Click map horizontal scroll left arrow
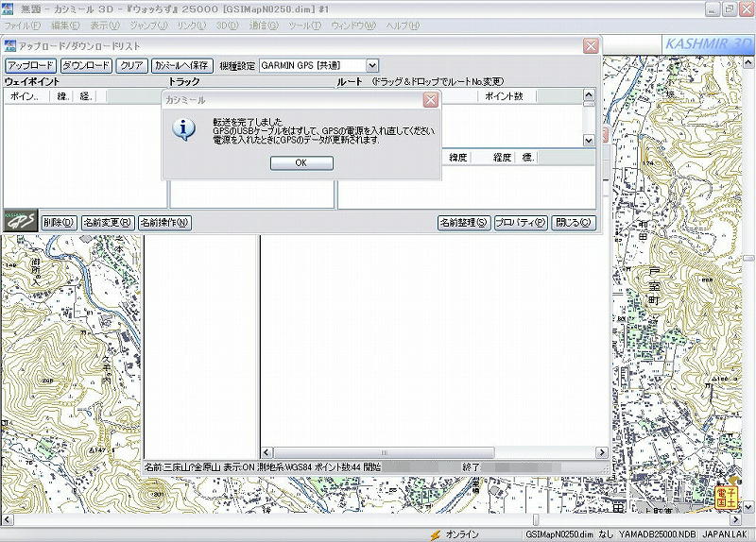The image size is (756, 542). 7,519
